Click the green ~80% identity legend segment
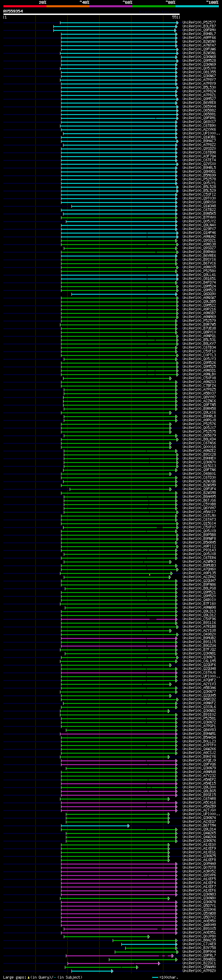This screenshot has width=222, height=980. tap(154, 6)
